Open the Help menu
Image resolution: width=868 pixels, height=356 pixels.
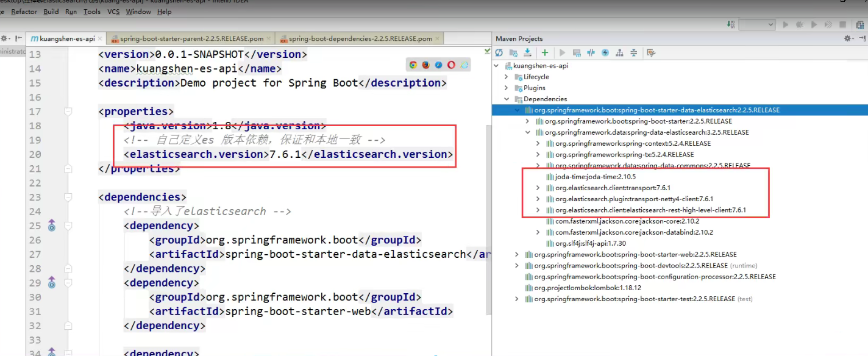click(164, 12)
